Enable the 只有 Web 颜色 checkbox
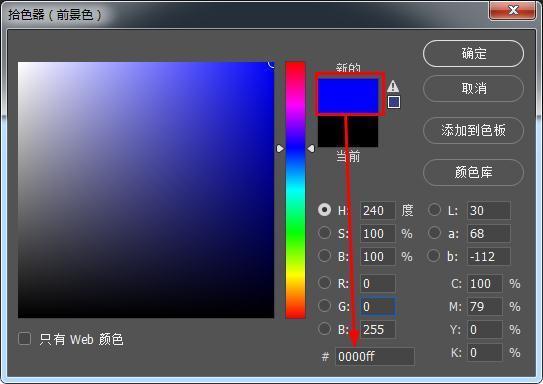 24,338
